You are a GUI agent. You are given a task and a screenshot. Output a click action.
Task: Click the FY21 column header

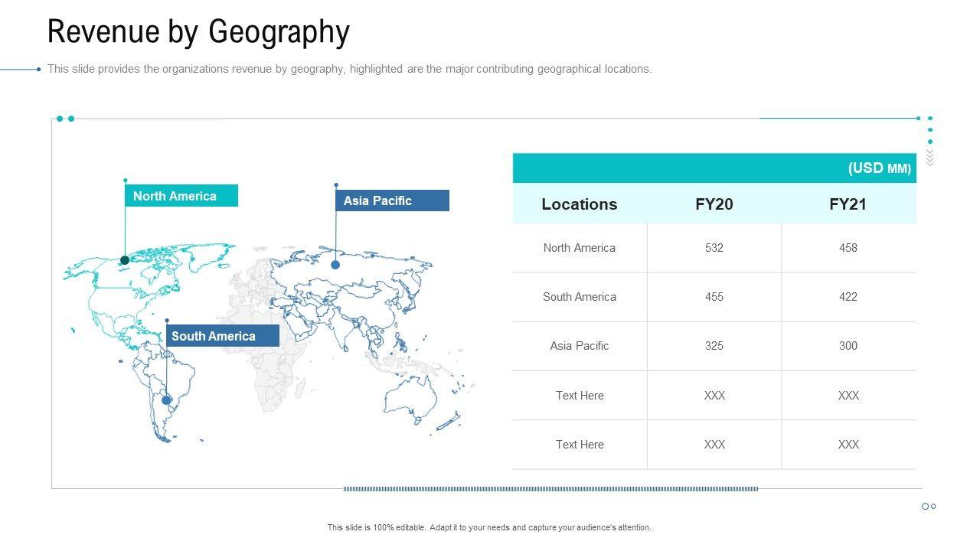point(848,204)
